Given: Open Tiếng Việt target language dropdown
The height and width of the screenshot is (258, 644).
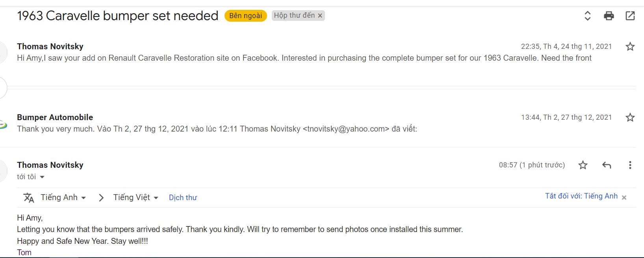Looking at the screenshot, I should pyautogui.click(x=135, y=197).
